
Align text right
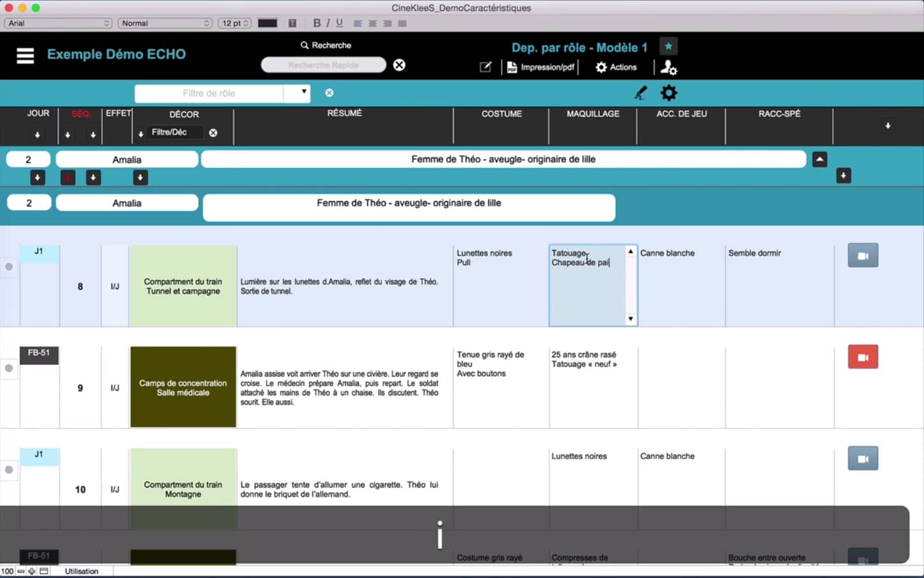tap(388, 23)
